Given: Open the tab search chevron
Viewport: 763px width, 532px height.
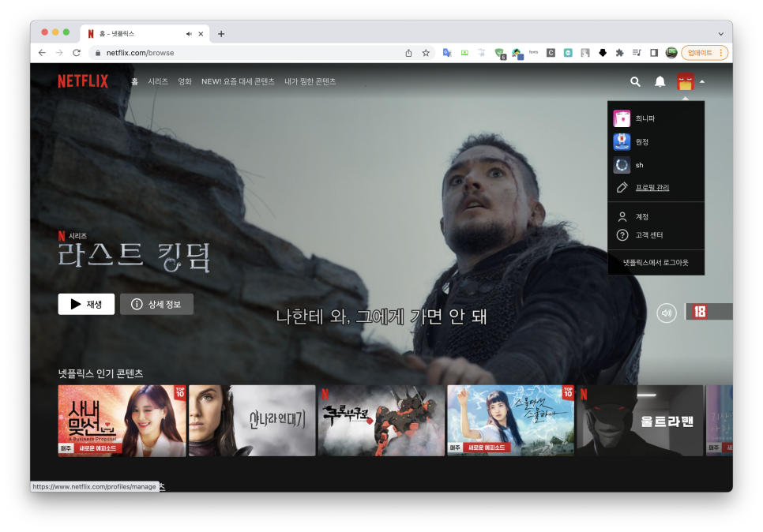Looking at the screenshot, I should coord(720,34).
